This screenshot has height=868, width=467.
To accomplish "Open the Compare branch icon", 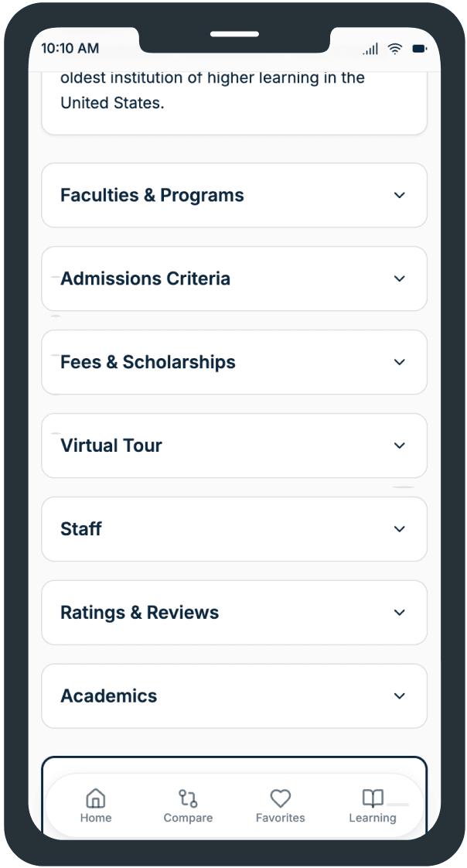I will point(188,798).
